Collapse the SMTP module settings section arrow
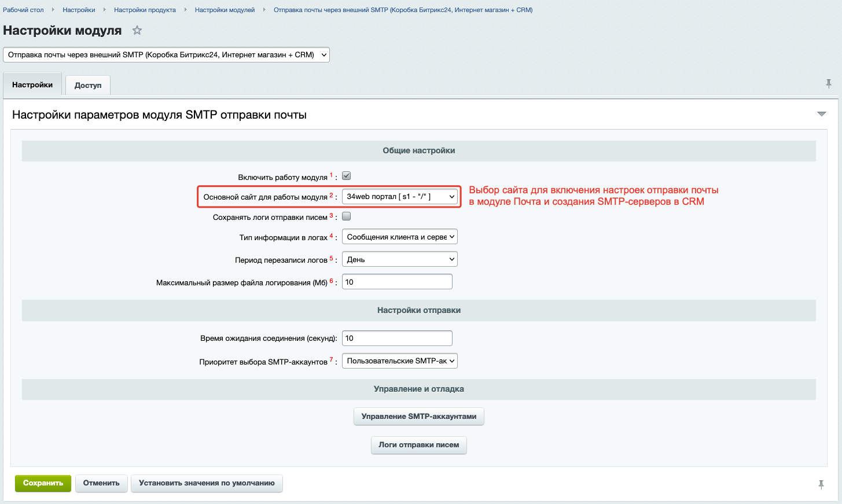 [x=821, y=114]
